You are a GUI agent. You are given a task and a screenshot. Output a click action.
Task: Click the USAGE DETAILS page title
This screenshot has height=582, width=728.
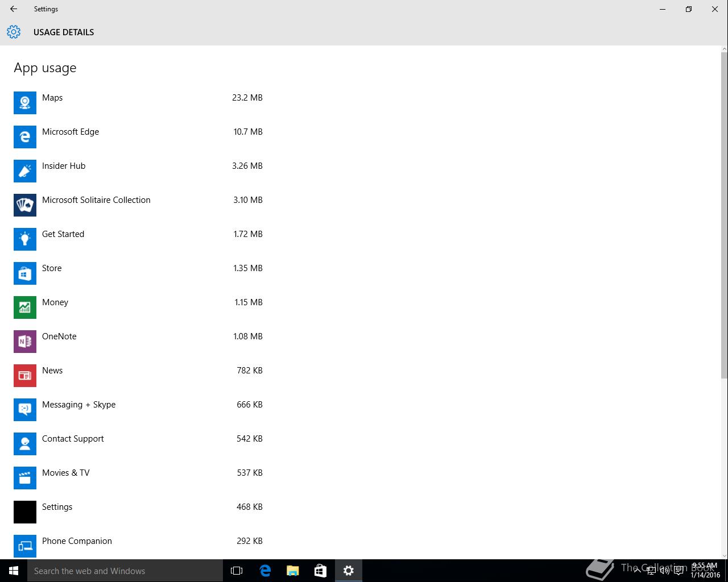tap(64, 32)
